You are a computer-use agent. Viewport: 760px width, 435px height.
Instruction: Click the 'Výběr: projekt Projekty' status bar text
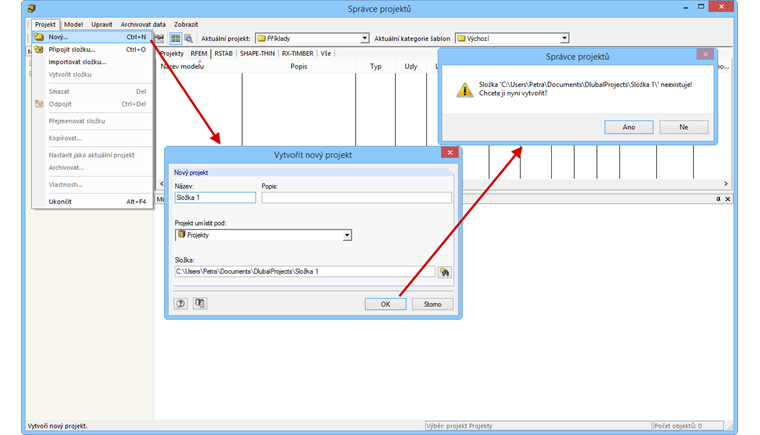459,426
